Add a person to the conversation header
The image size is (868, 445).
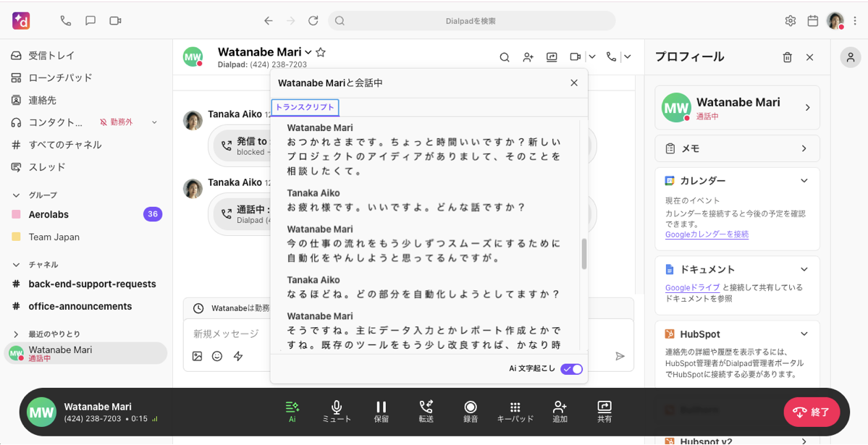coord(528,56)
